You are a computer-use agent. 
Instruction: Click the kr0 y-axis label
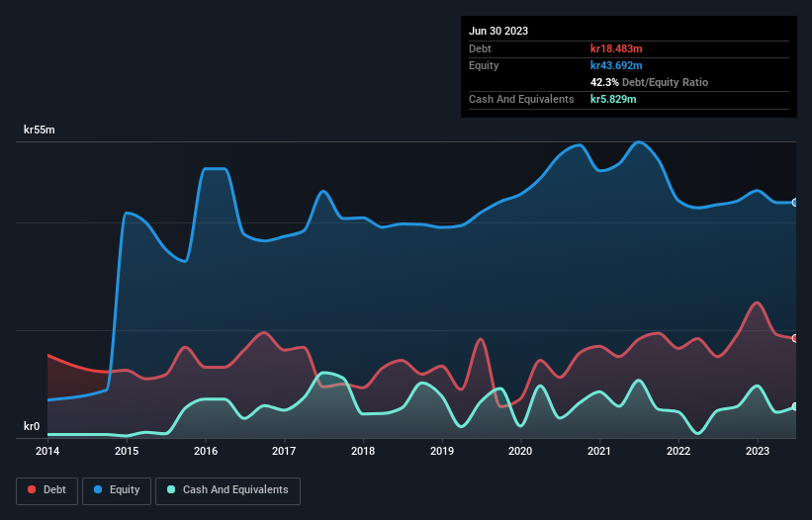(x=32, y=426)
